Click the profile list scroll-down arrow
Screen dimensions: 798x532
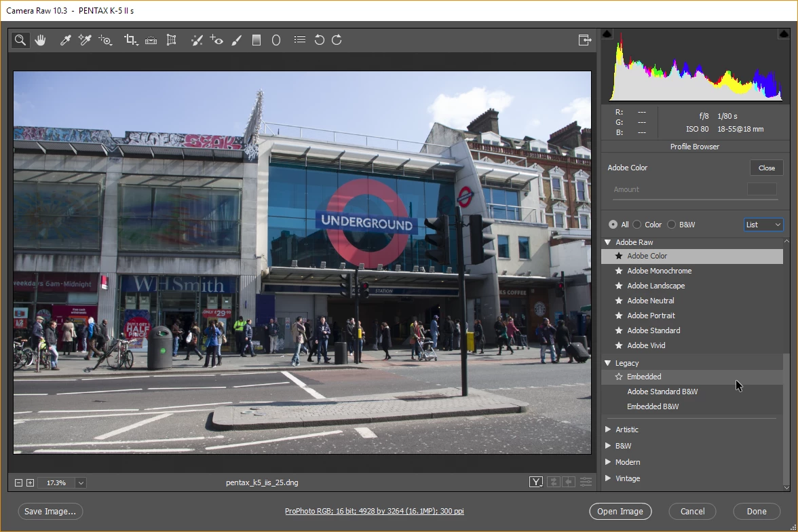tap(787, 487)
